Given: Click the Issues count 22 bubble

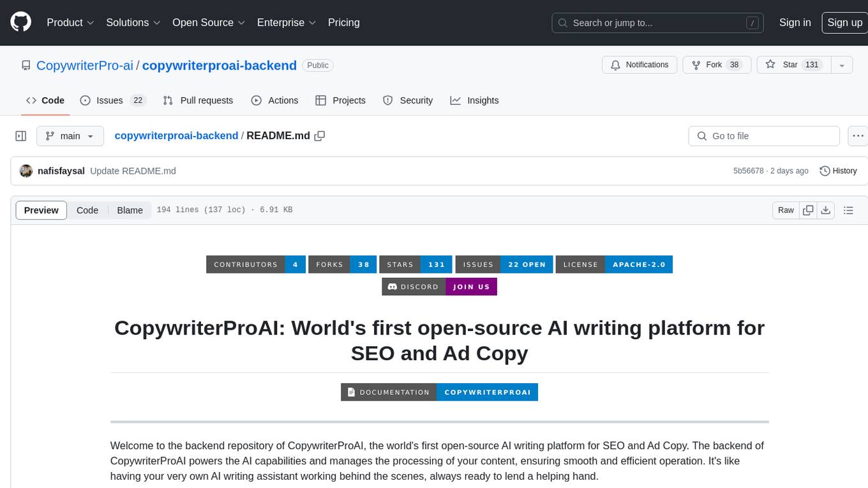Looking at the screenshot, I should click(x=138, y=100).
